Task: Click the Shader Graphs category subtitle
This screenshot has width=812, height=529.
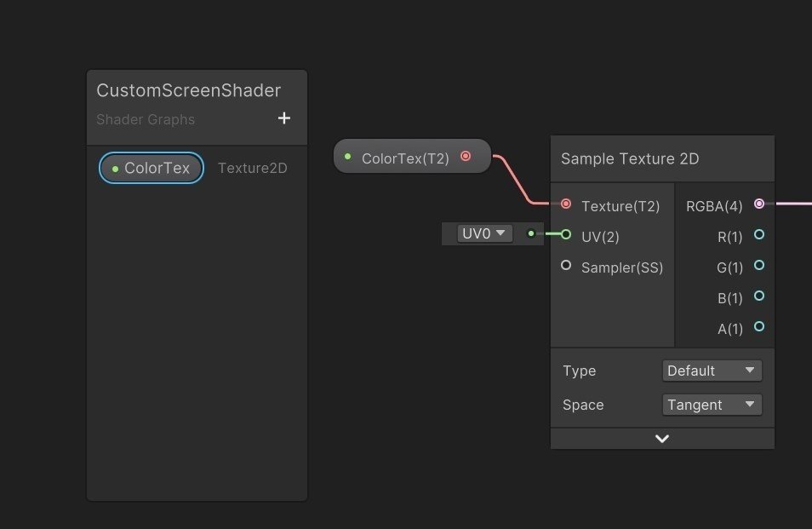Action: pyautogui.click(x=146, y=119)
